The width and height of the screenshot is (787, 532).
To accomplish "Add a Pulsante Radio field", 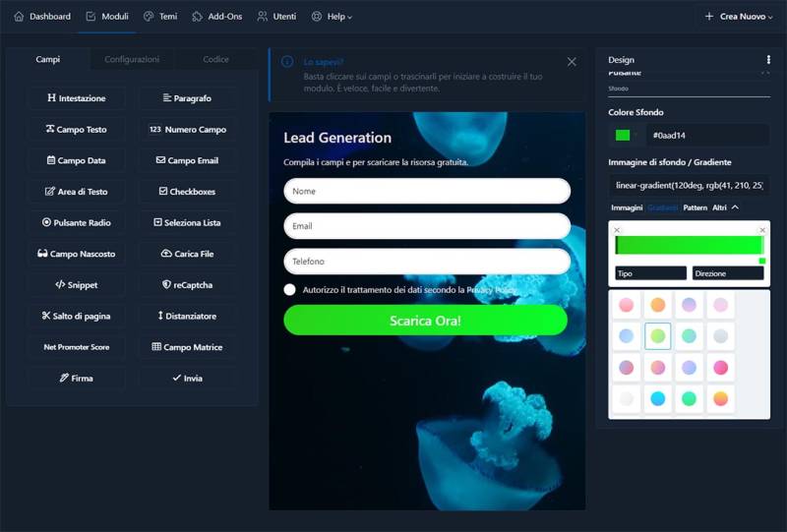I will tap(77, 222).
